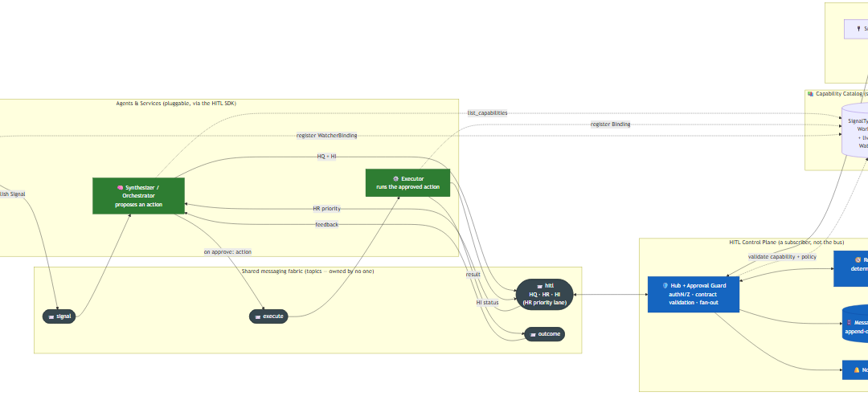Click the 'Shared messaging fabric' group title
The width and height of the screenshot is (868, 400).
tap(308, 271)
